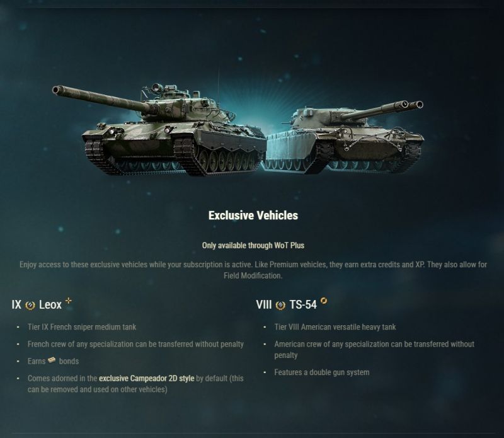Click the tier VIII roman numeral
The height and width of the screenshot is (438, 504).
[264, 304]
